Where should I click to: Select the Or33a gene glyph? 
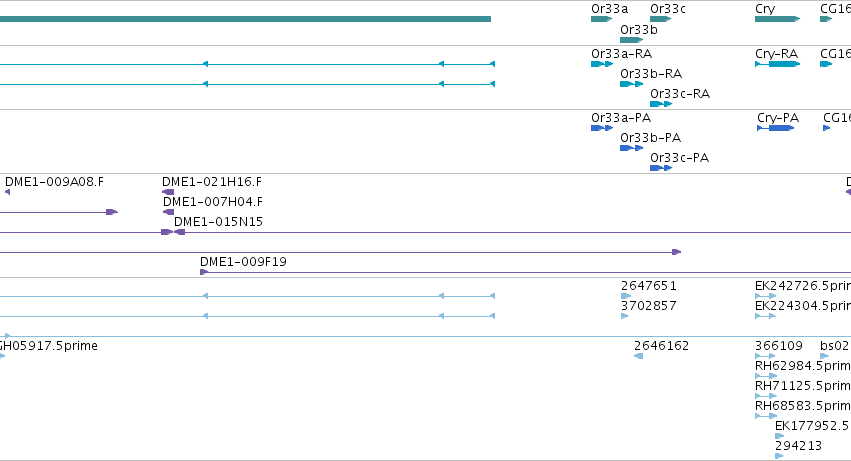click(x=601, y=19)
